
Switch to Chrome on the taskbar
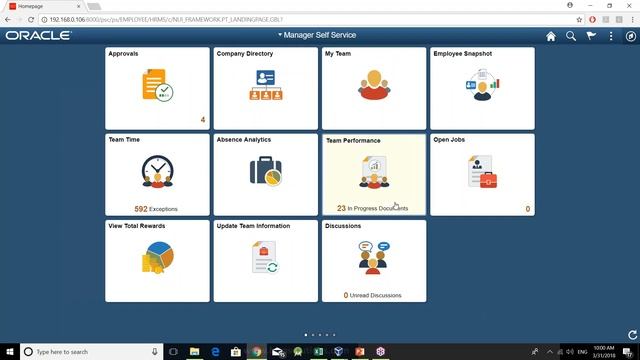256,351
